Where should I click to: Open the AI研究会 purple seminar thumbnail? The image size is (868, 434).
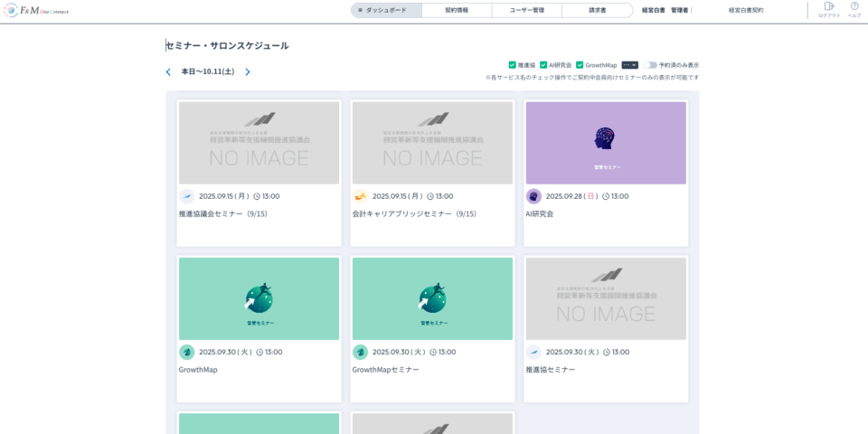coord(606,143)
